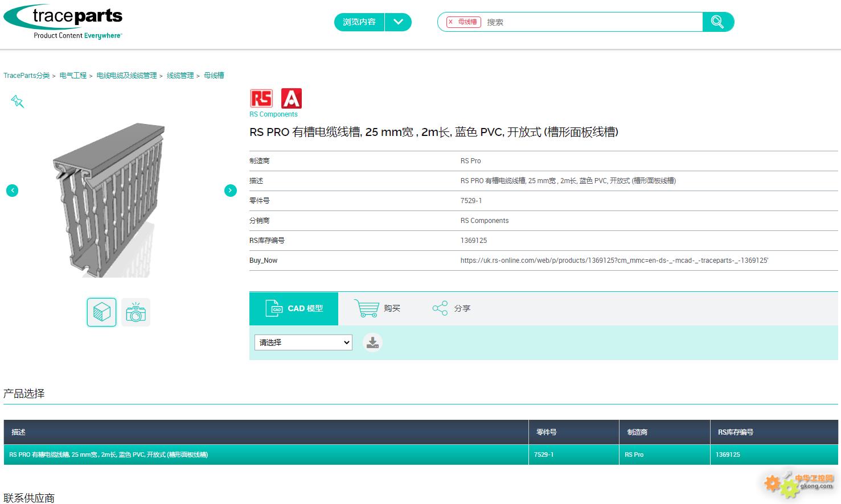841x504 pixels.
Task: Select product row RS PRO 有槽电缆线槽
Action: point(421,455)
